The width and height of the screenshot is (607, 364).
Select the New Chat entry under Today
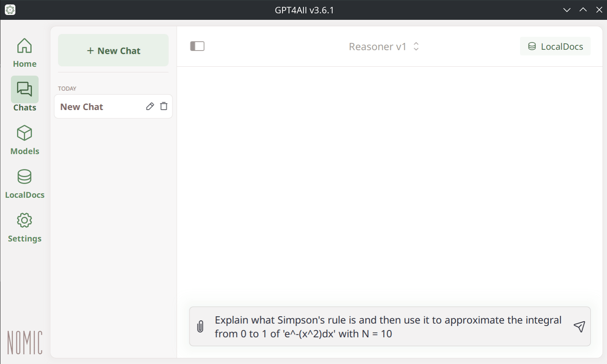point(97,107)
